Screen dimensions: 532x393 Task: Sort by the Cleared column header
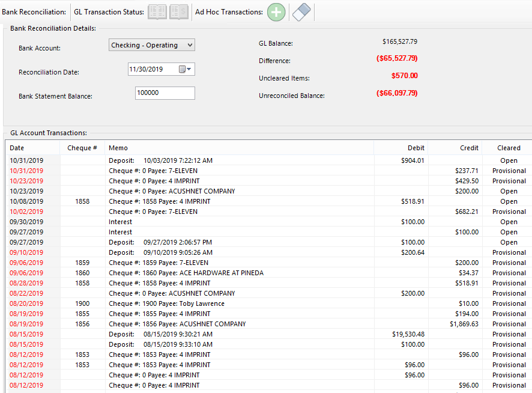pos(509,148)
